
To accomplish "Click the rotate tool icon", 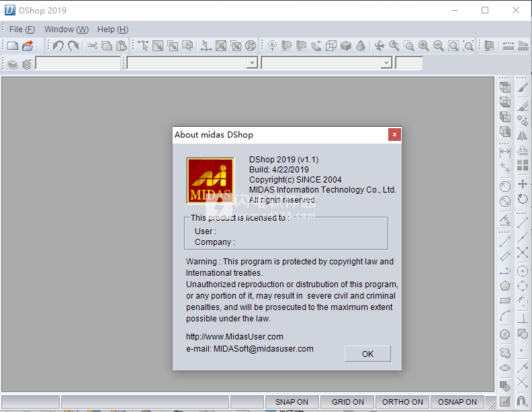I will pos(523,199).
